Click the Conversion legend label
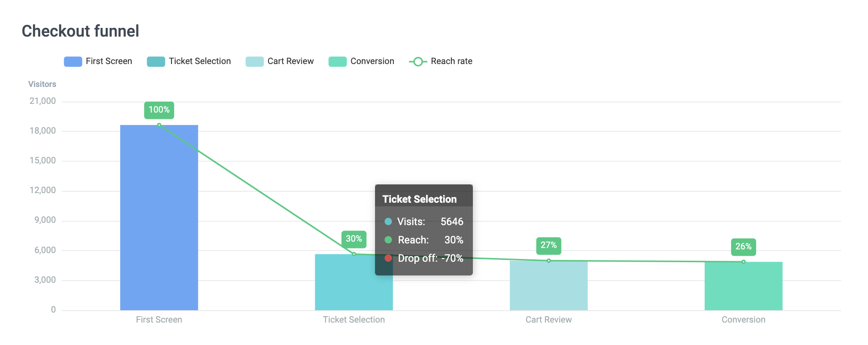868x345 pixels. tap(372, 61)
